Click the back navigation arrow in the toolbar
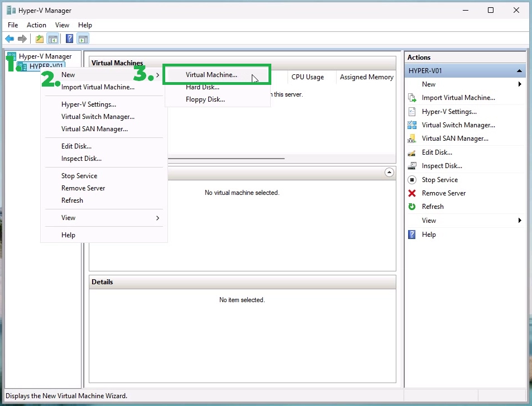 [x=9, y=38]
